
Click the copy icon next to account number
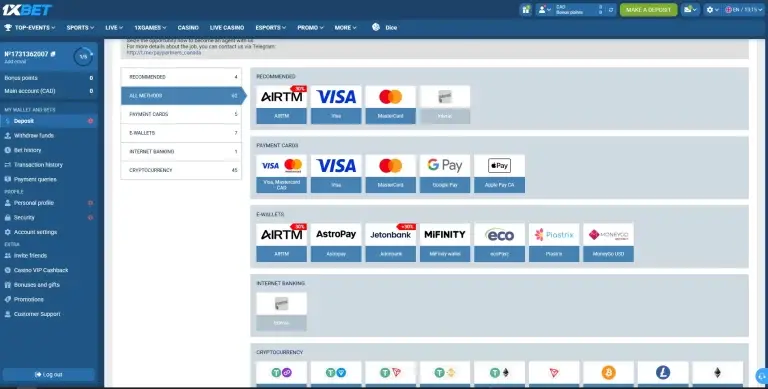pyautogui.click(x=53, y=54)
